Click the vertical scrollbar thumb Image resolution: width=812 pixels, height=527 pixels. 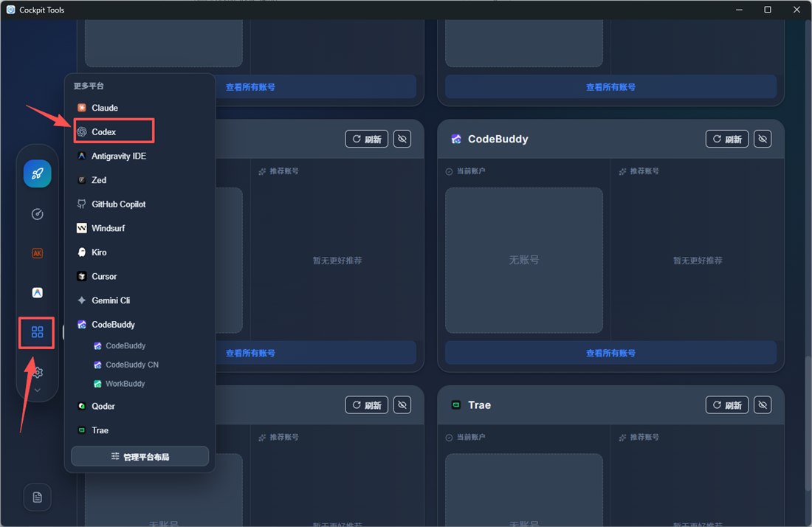click(808, 424)
